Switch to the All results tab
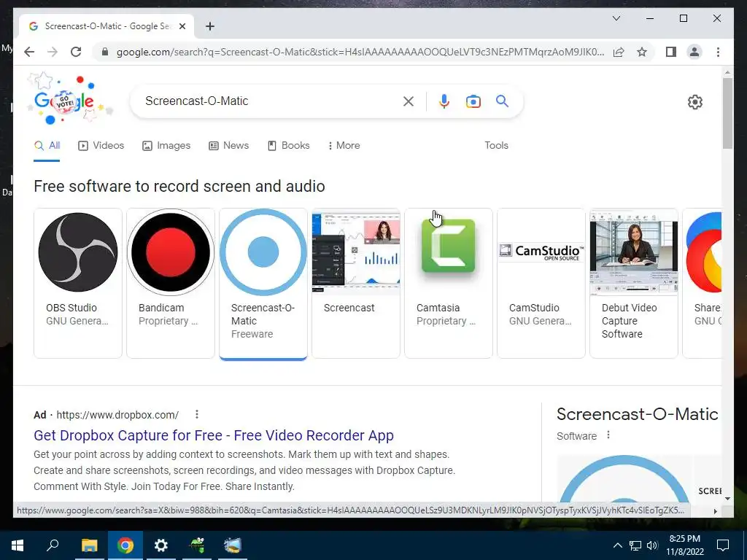This screenshot has height=560, width=747. click(x=47, y=145)
